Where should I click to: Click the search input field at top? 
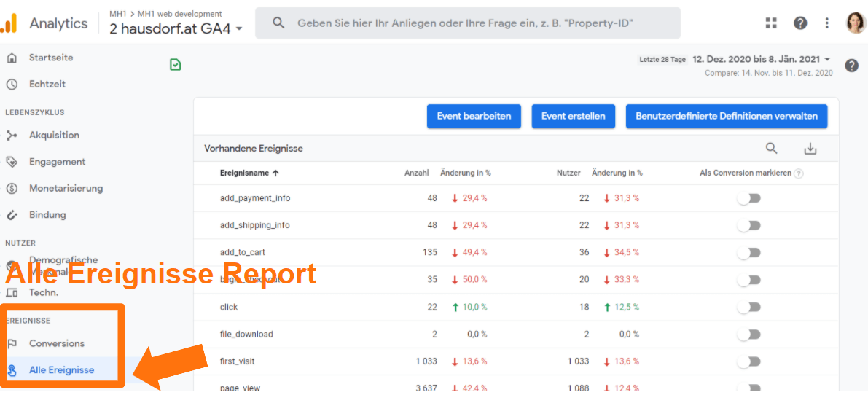click(x=468, y=23)
